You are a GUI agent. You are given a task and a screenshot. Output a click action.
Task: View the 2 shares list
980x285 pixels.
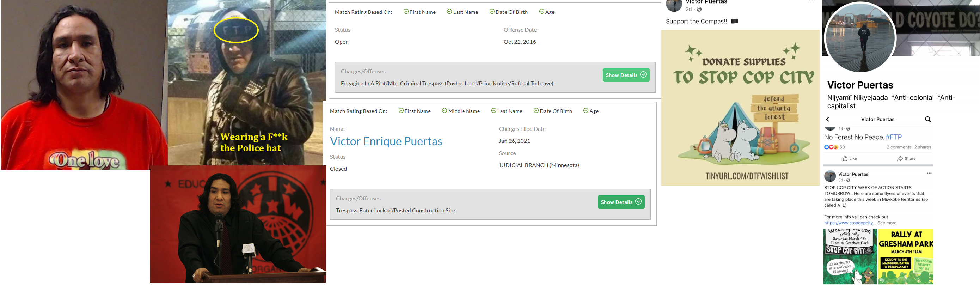(923, 147)
